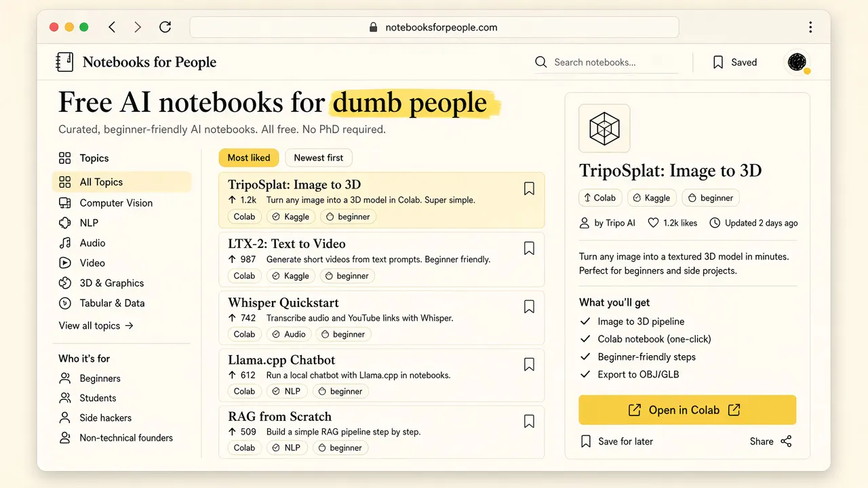Click the search magnifier icon

(x=541, y=62)
